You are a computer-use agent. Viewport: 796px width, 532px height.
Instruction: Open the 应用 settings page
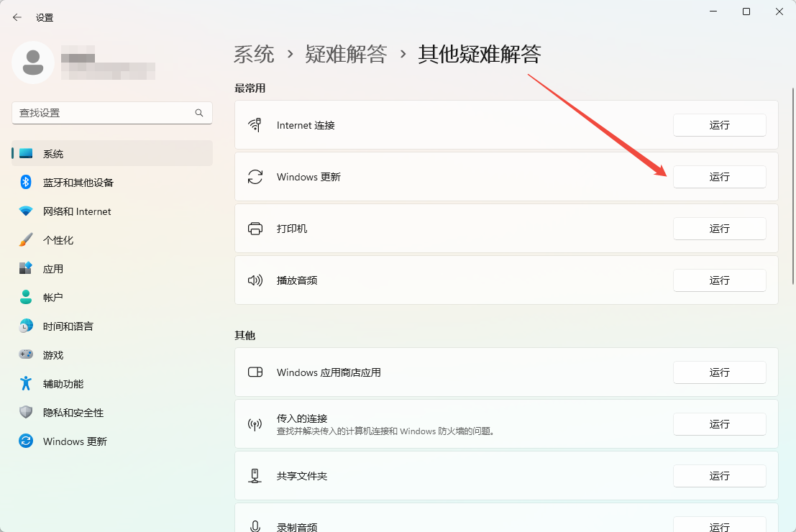coord(112,269)
